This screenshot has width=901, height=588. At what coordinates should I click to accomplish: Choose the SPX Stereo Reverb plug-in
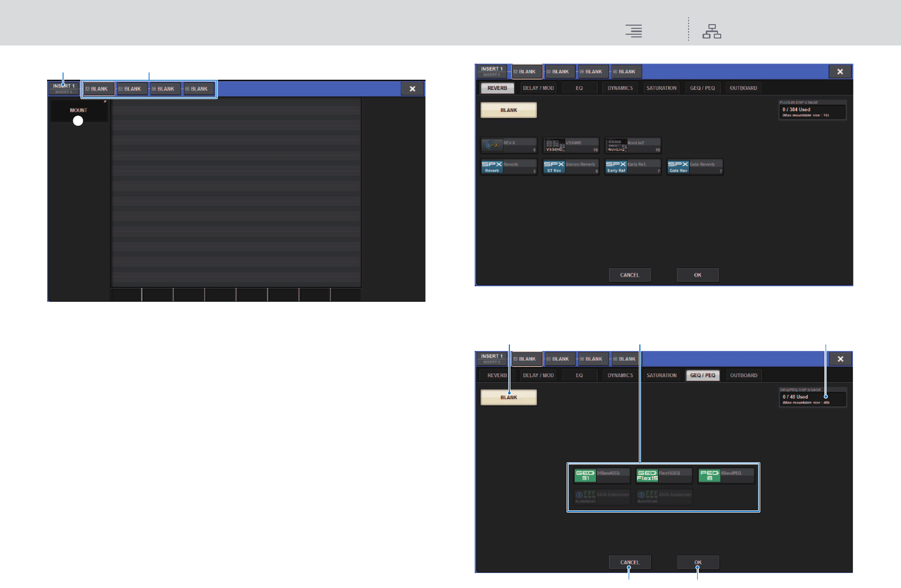tap(571, 167)
